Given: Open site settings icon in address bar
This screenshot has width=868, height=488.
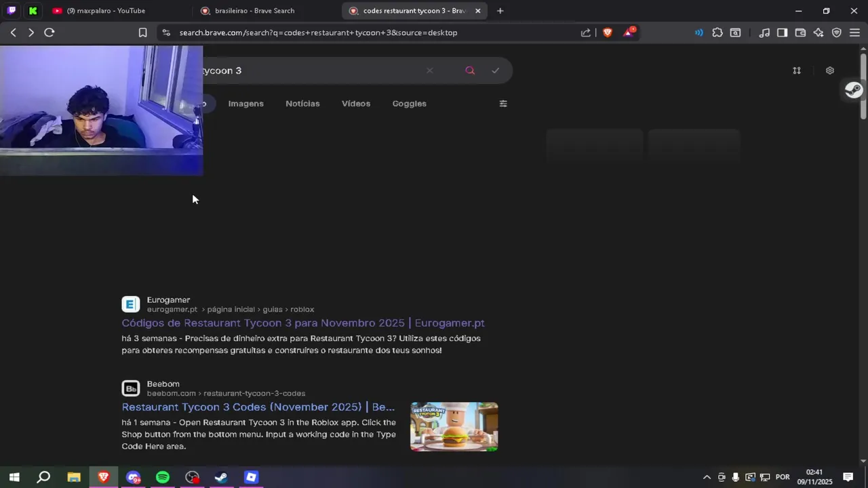Looking at the screenshot, I should coord(165,33).
